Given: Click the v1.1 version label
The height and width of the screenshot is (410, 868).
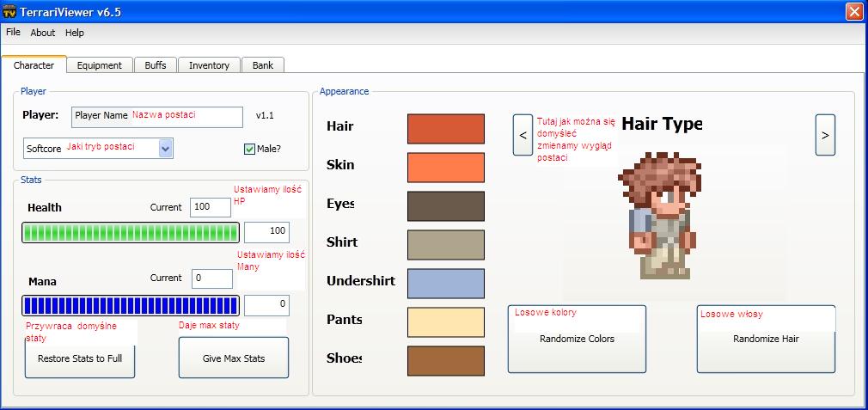Looking at the screenshot, I should coord(265,116).
